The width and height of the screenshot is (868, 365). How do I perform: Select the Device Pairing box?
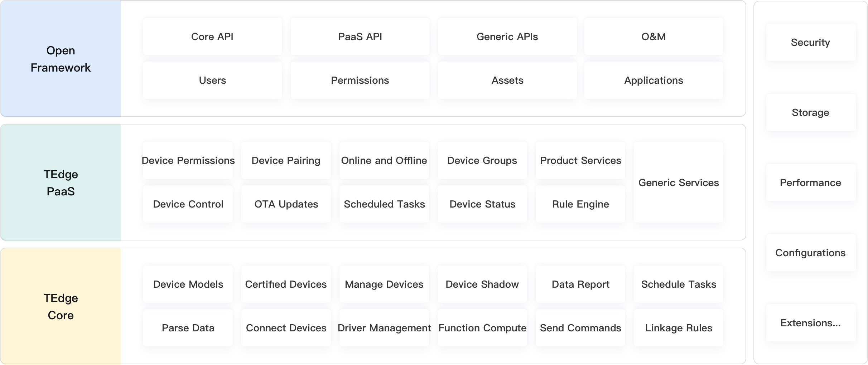tap(286, 160)
